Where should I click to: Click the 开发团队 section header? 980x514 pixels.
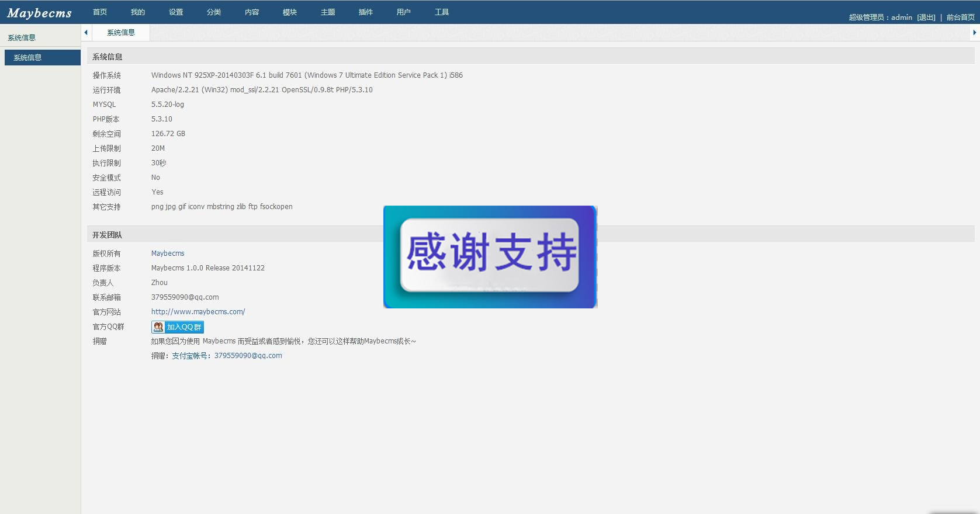click(x=531, y=235)
